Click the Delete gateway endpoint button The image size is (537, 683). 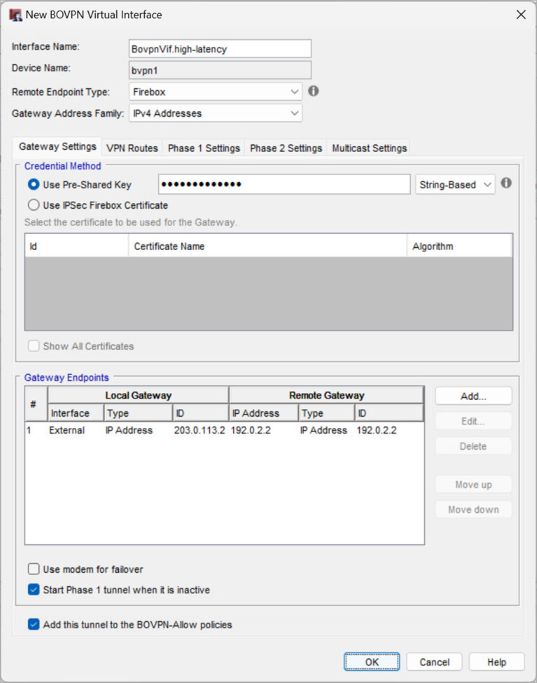[473, 446]
